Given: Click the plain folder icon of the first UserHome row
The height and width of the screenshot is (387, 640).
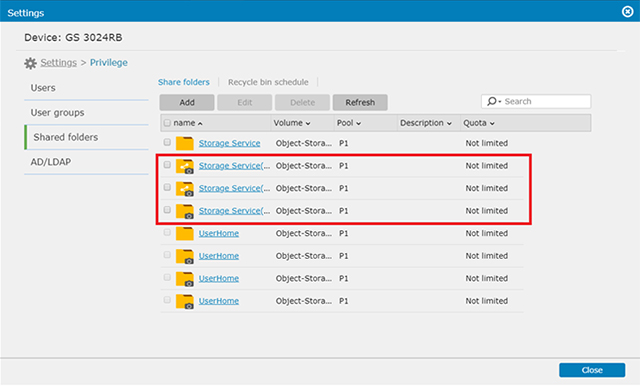Looking at the screenshot, I should pyautogui.click(x=184, y=234).
